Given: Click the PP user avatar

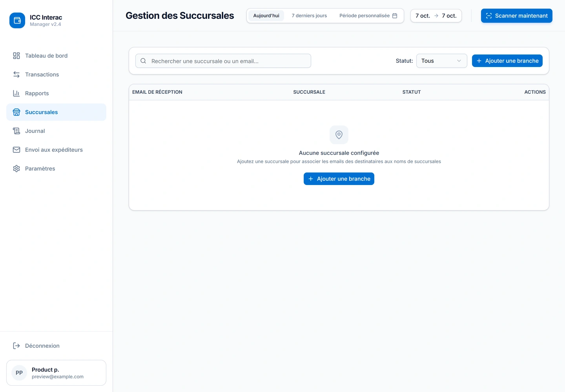Looking at the screenshot, I should pos(19,373).
